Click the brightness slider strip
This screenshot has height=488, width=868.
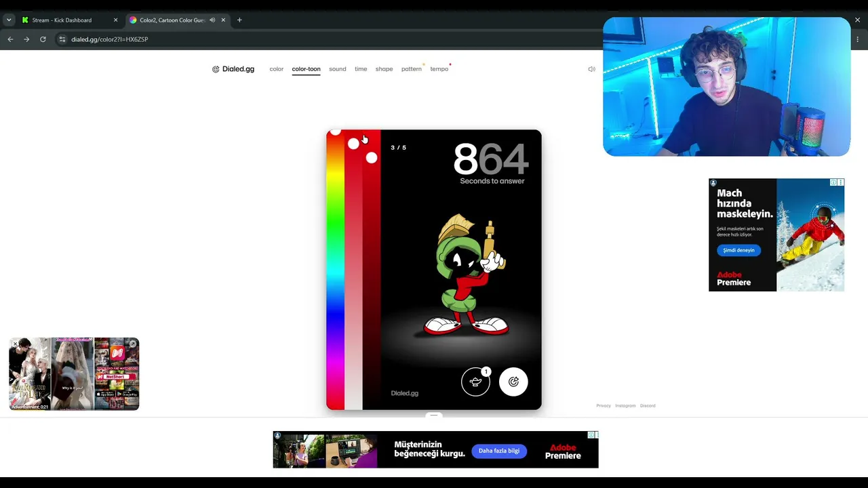[x=372, y=270]
